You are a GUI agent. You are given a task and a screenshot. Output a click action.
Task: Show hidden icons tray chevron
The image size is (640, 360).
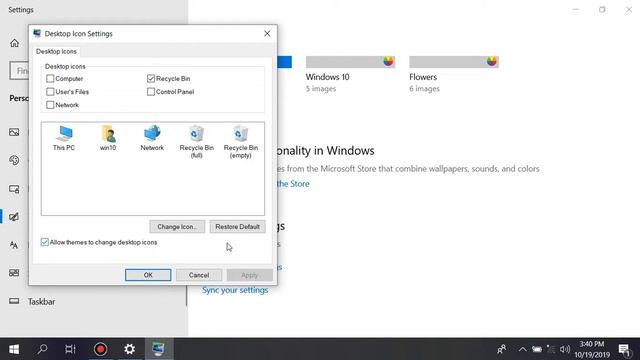pos(522,349)
